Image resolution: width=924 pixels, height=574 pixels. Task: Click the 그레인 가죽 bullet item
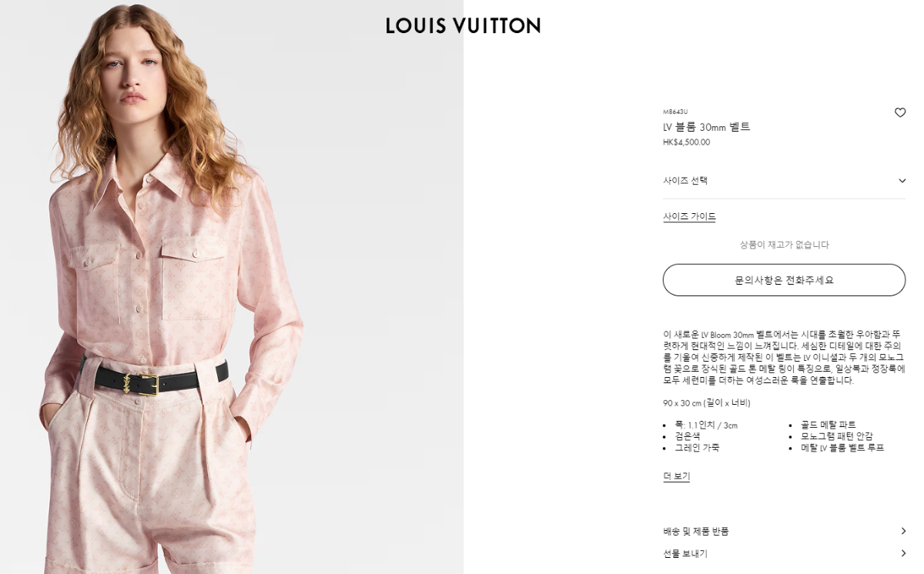tap(697, 448)
